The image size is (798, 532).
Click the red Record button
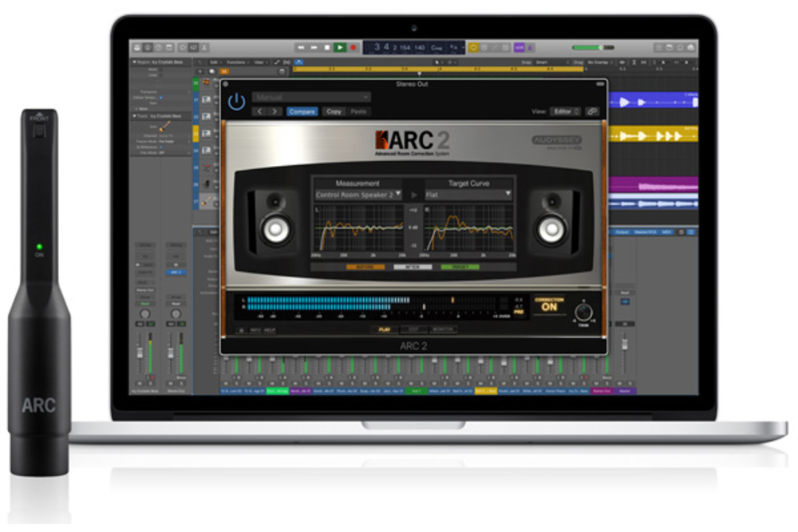354,47
